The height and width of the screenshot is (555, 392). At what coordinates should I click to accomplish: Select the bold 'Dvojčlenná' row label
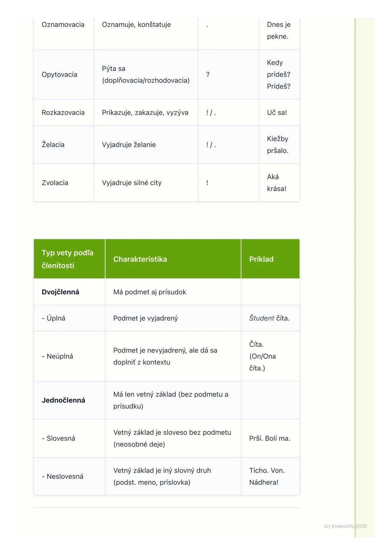coord(60,292)
